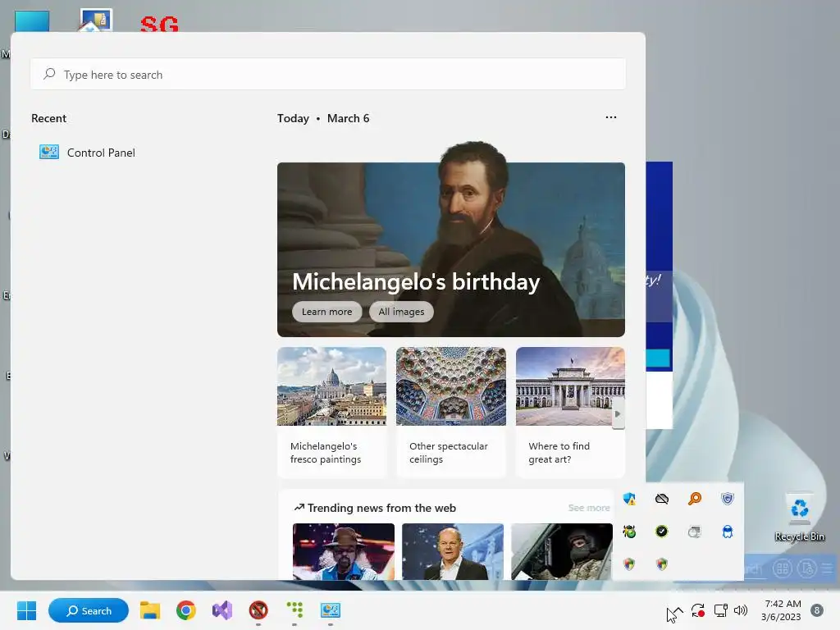This screenshot has height=630, width=840.
Task: Click See more for trending news
Action: [589, 508]
